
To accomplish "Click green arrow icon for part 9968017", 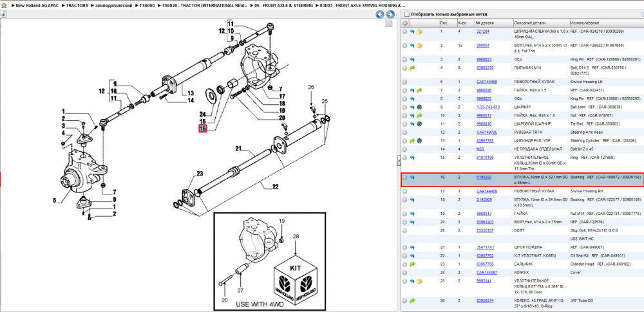I will 419,116.
